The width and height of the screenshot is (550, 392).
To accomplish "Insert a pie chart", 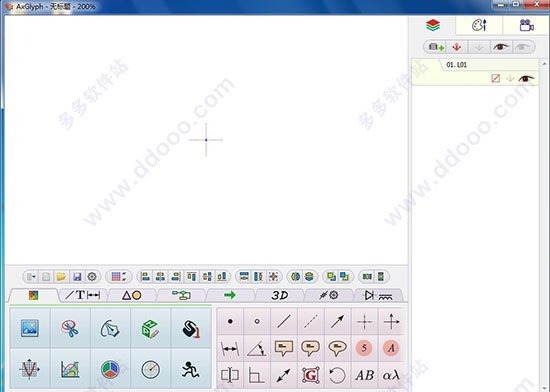I will coord(110,369).
